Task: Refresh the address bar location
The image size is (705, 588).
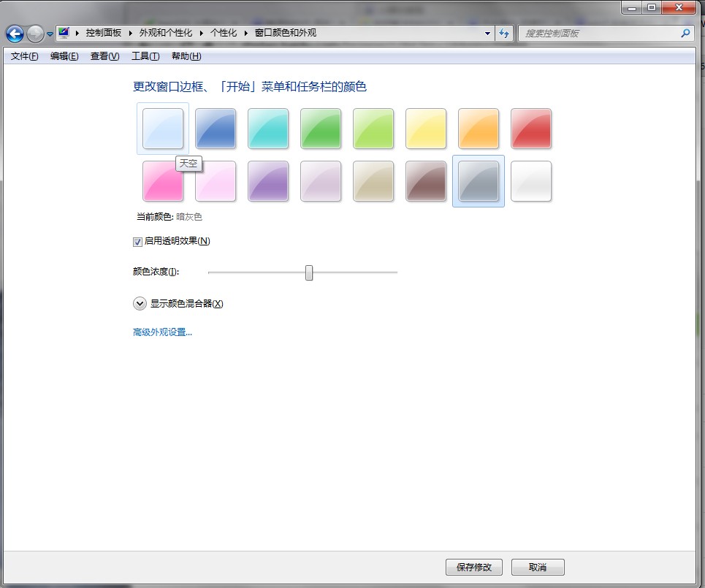Action: [x=504, y=34]
